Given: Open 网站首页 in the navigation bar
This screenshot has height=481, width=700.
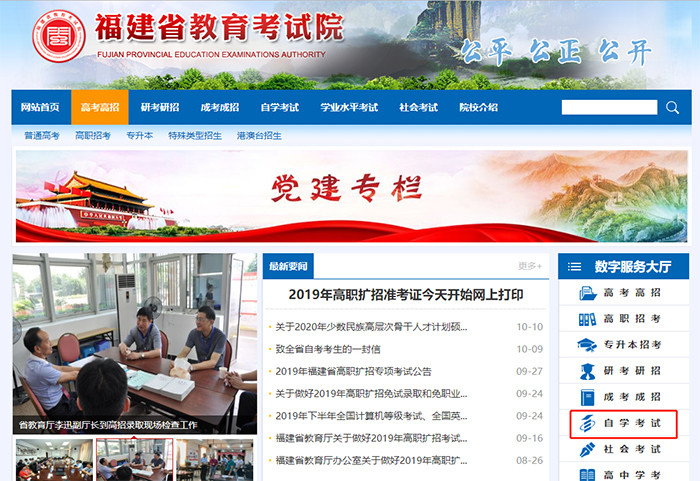Looking at the screenshot, I should click(41, 108).
